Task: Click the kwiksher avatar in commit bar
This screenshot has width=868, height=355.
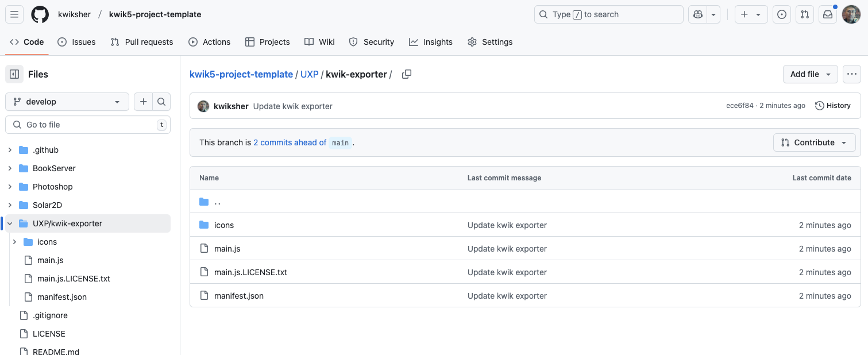Action: [203, 106]
